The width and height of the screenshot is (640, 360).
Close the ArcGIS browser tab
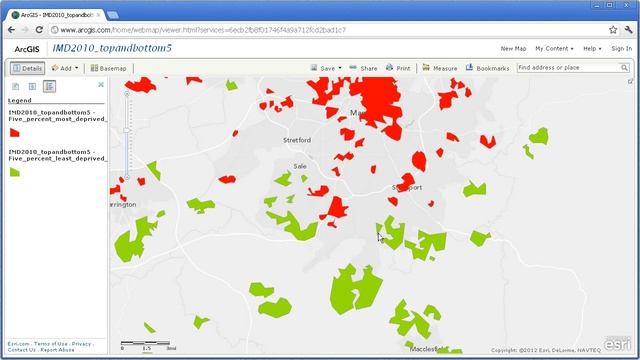pyautogui.click(x=98, y=15)
